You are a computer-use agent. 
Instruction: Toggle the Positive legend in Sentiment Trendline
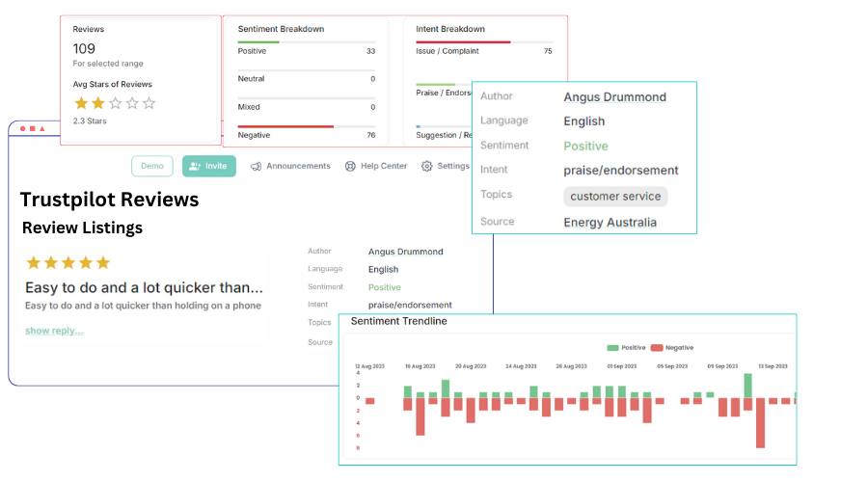click(627, 348)
